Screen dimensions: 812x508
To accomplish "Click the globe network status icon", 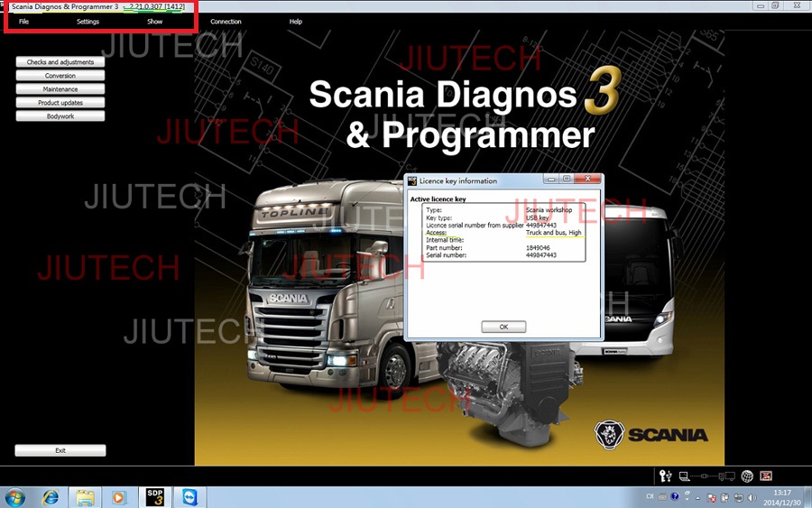I will click(747, 476).
